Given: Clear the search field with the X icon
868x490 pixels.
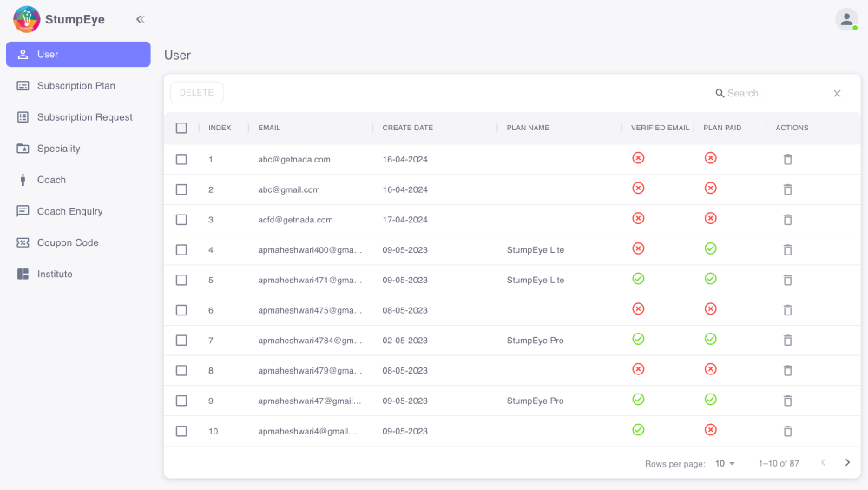Looking at the screenshot, I should tap(837, 93).
